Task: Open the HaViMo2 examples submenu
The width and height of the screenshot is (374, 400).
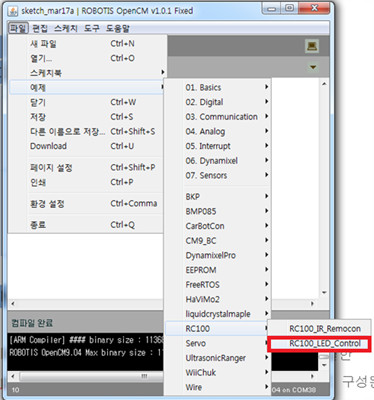Action: pos(218,300)
